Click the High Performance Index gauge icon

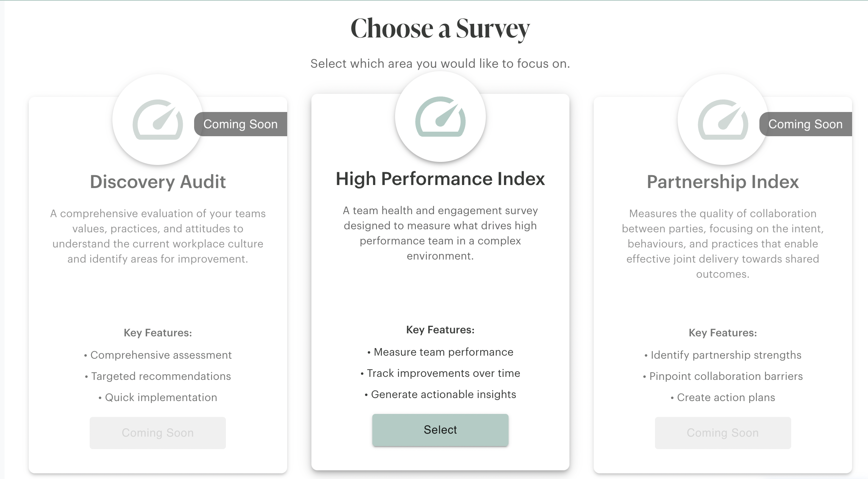[x=440, y=117]
